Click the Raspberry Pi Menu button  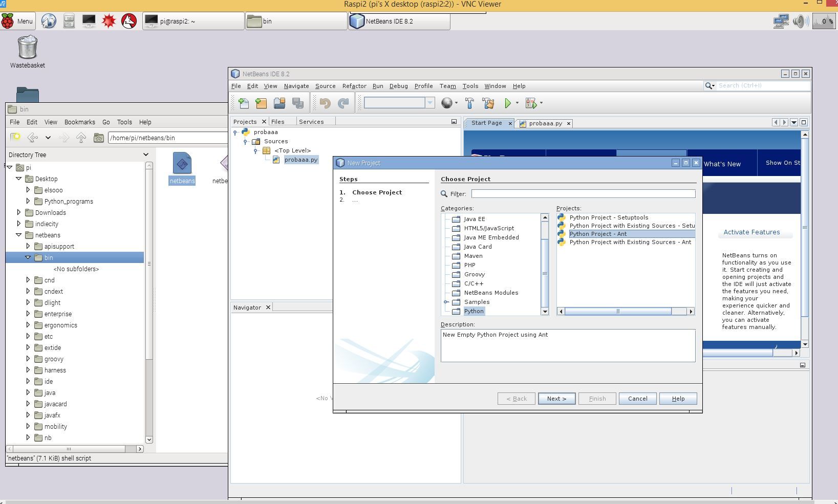(x=17, y=21)
